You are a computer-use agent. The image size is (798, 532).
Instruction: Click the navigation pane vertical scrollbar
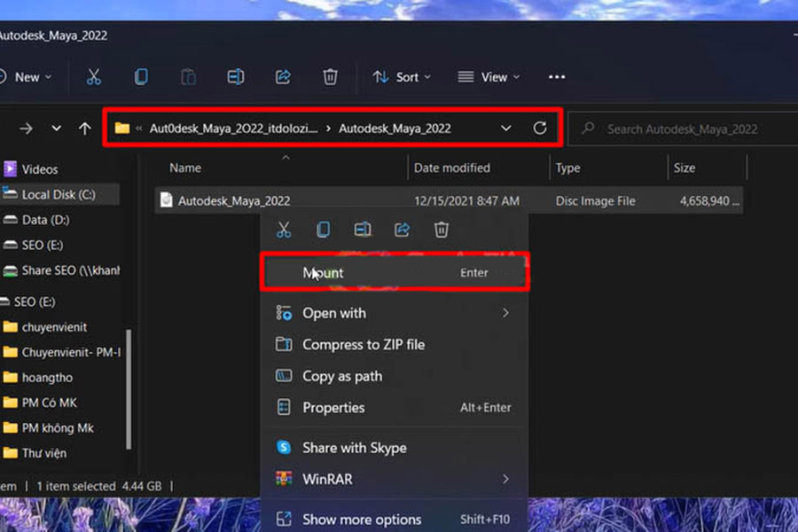point(129,389)
